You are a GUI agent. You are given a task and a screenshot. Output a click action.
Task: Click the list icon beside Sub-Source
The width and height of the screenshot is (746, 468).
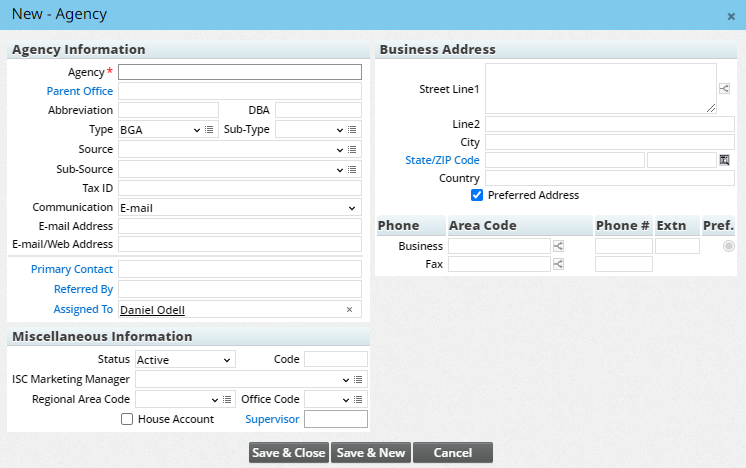[x=353, y=170]
